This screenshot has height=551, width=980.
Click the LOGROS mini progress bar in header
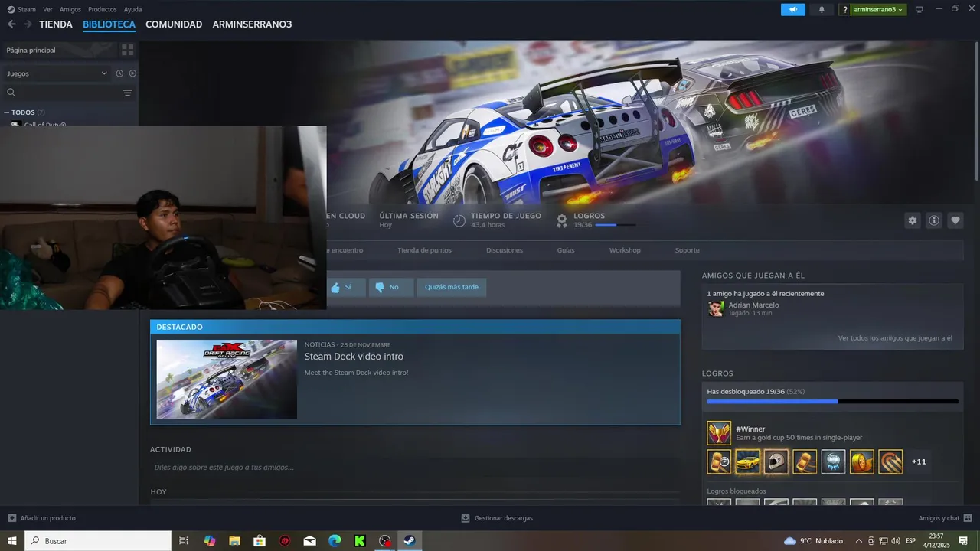click(x=615, y=225)
